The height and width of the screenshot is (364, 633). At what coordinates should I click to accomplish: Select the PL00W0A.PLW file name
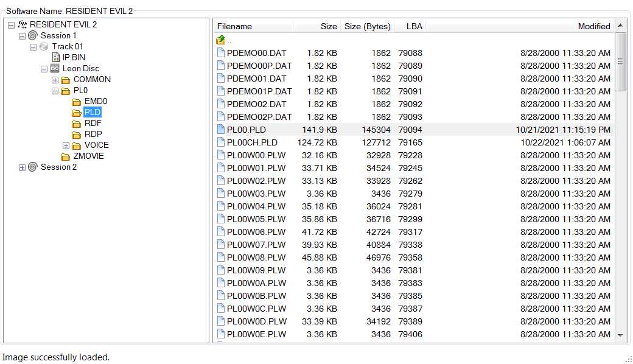tap(256, 283)
